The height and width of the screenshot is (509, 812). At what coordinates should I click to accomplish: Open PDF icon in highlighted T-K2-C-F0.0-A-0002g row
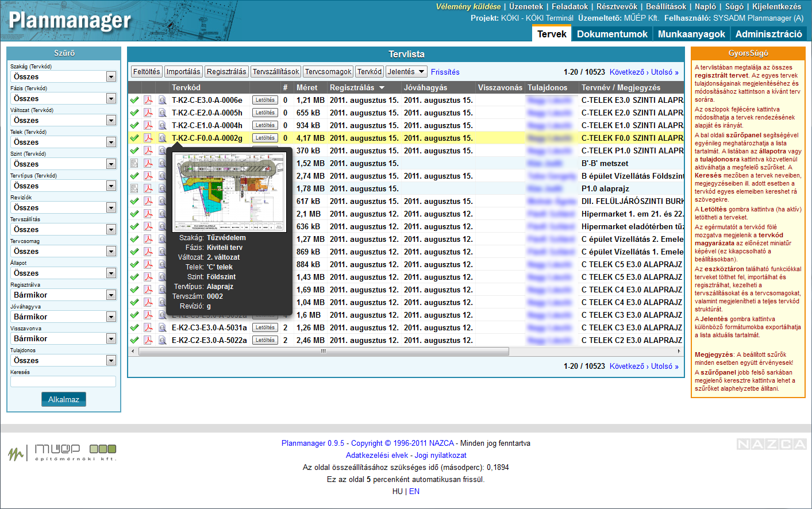pyautogui.click(x=148, y=138)
